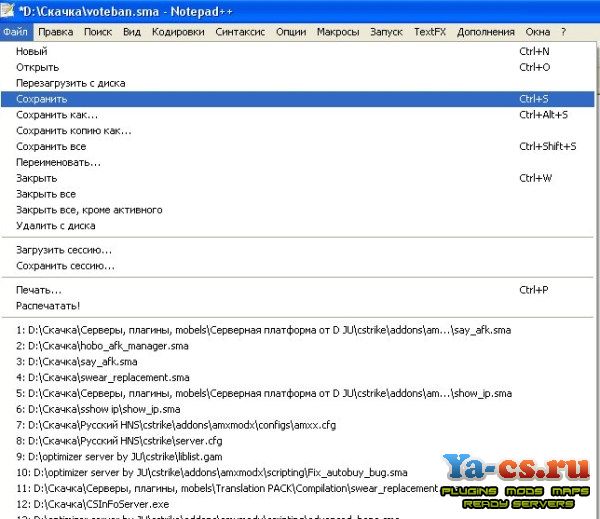
Task: Open the Запуск menu
Action: coord(386,32)
